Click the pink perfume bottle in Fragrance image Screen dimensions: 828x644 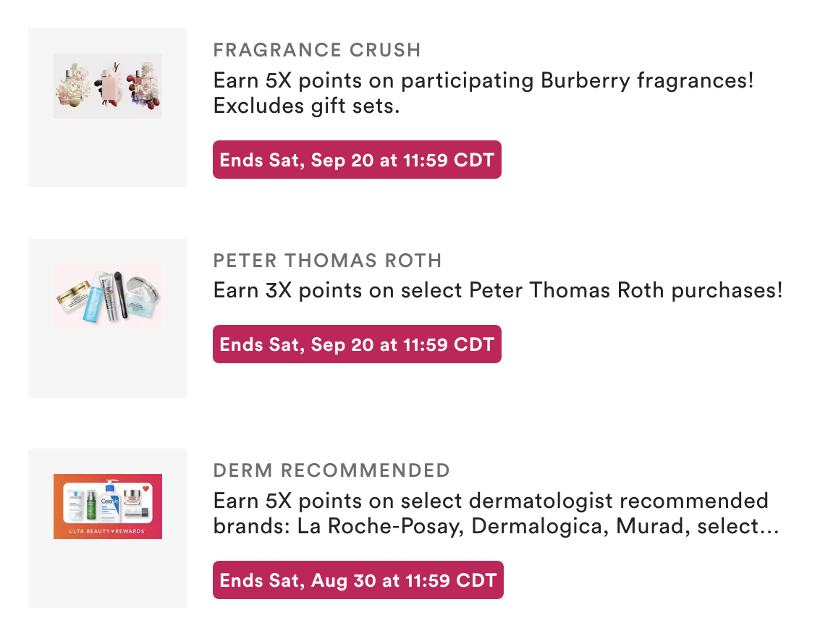[x=110, y=85]
